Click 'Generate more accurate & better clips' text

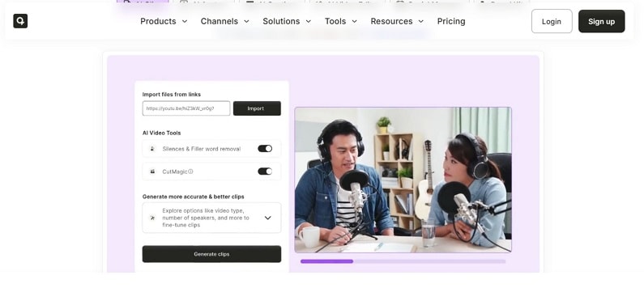point(193,197)
